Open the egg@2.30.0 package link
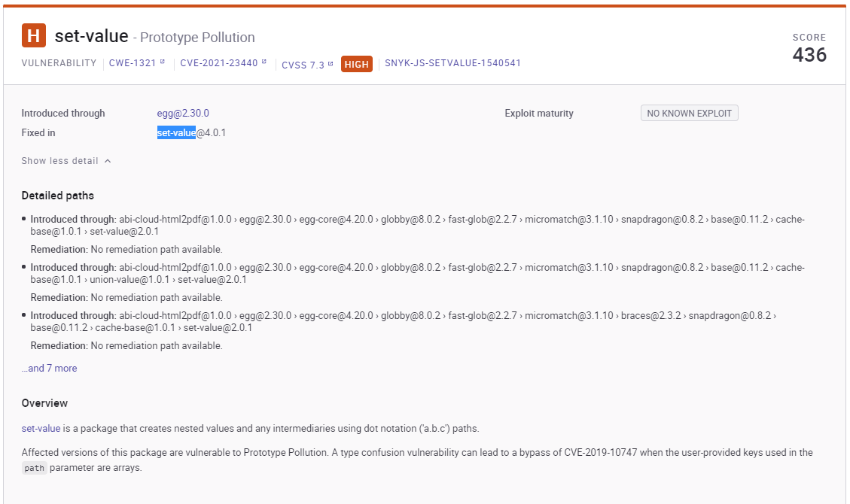The image size is (850, 504). point(183,113)
